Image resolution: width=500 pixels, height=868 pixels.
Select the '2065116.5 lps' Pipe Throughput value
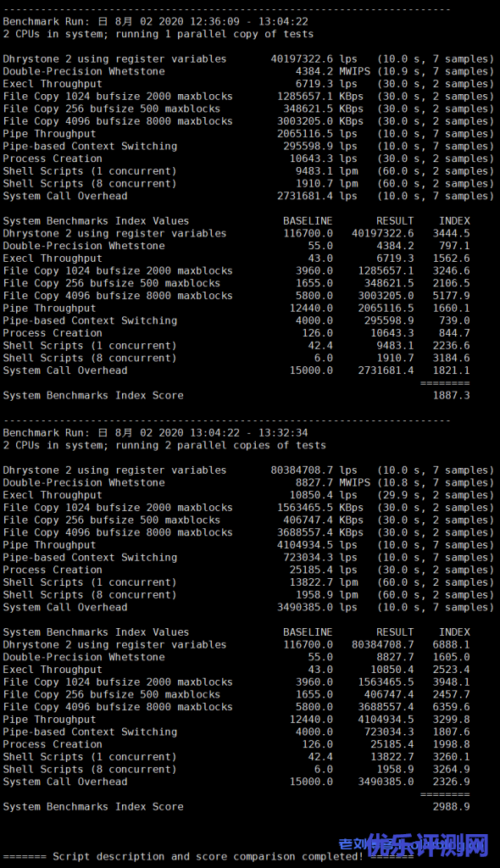pyautogui.click(x=317, y=133)
